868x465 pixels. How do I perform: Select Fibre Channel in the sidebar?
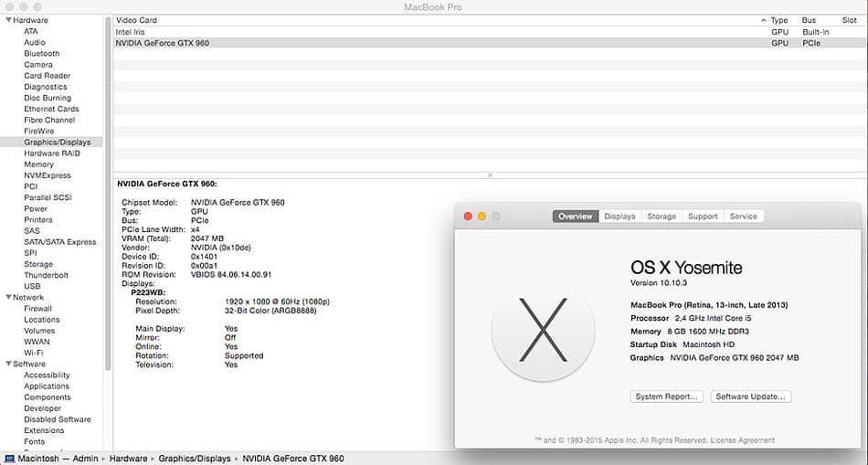[49, 120]
